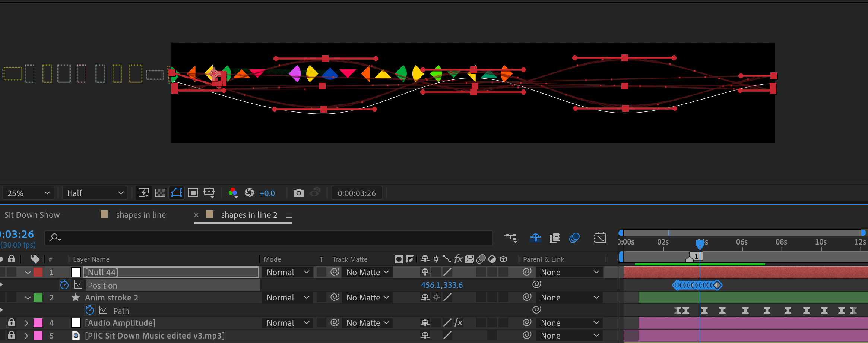The height and width of the screenshot is (343, 868).
Task: Switch to the shapes in line tab
Action: click(x=141, y=215)
